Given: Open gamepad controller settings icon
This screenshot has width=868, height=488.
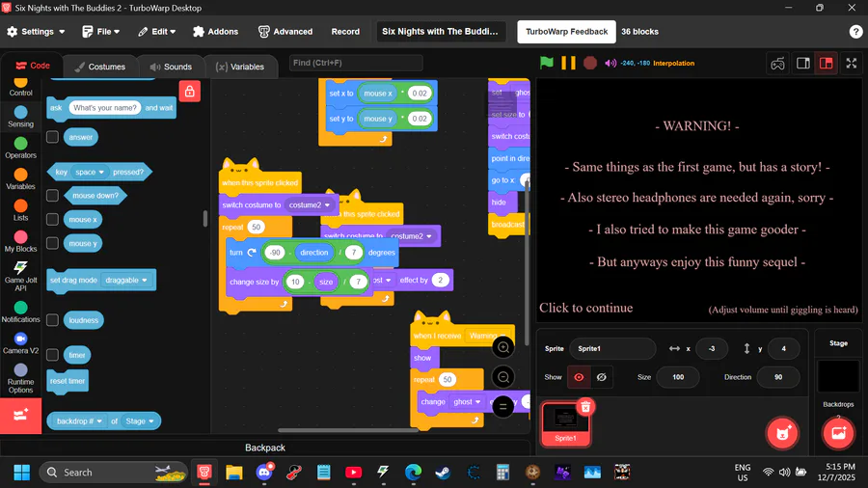Looking at the screenshot, I should coord(777,63).
